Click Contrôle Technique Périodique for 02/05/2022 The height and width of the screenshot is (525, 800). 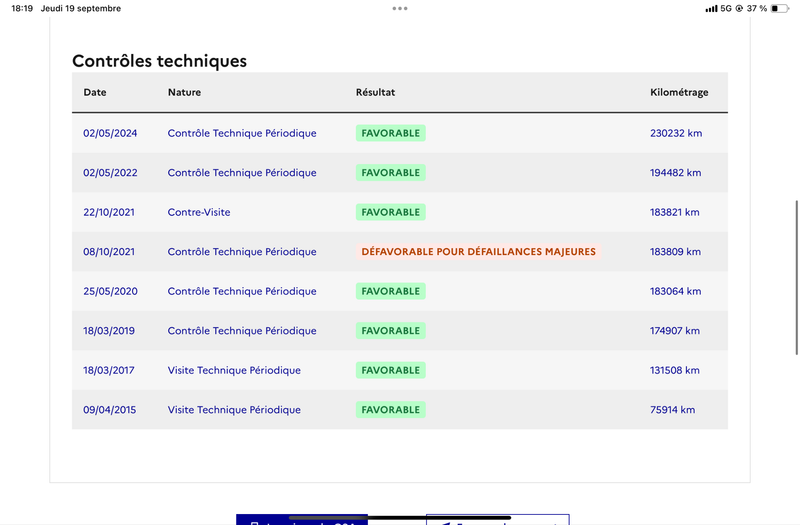(242, 173)
